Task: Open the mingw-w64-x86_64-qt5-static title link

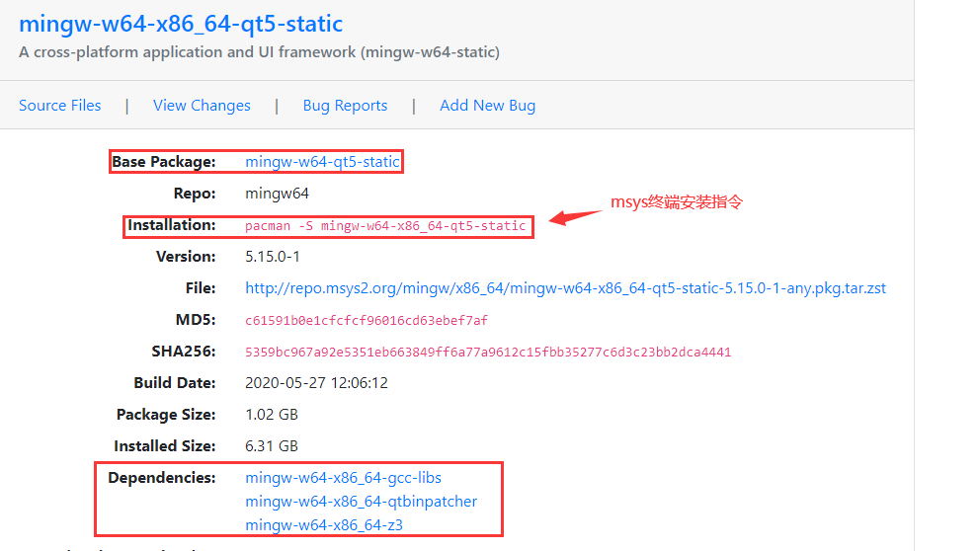Action: (x=181, y=24)
